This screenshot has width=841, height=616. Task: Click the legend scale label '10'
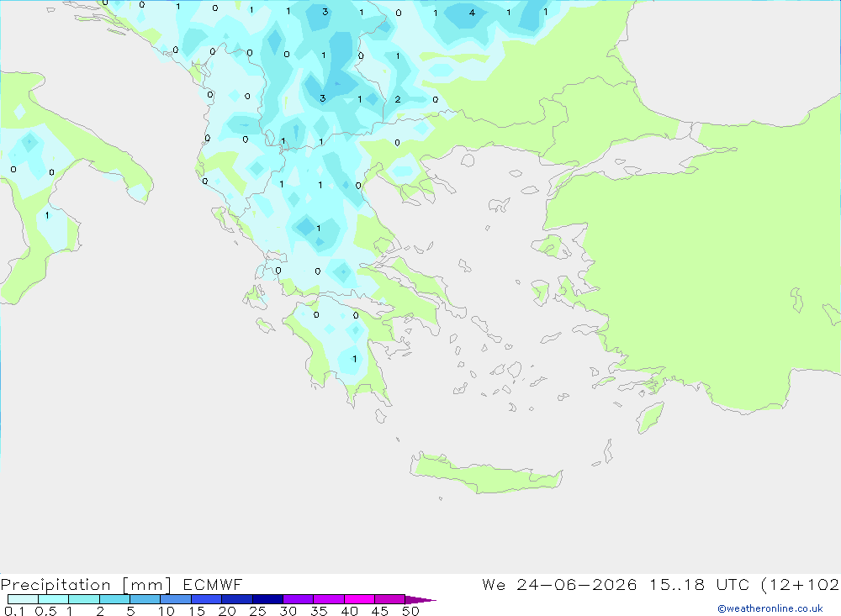tap(167, 611)
